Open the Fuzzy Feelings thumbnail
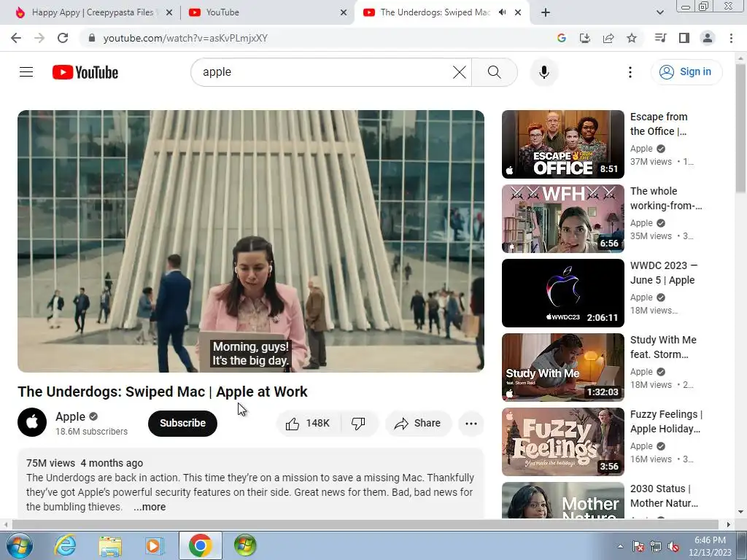747x560 pixels. coord(562,441)
